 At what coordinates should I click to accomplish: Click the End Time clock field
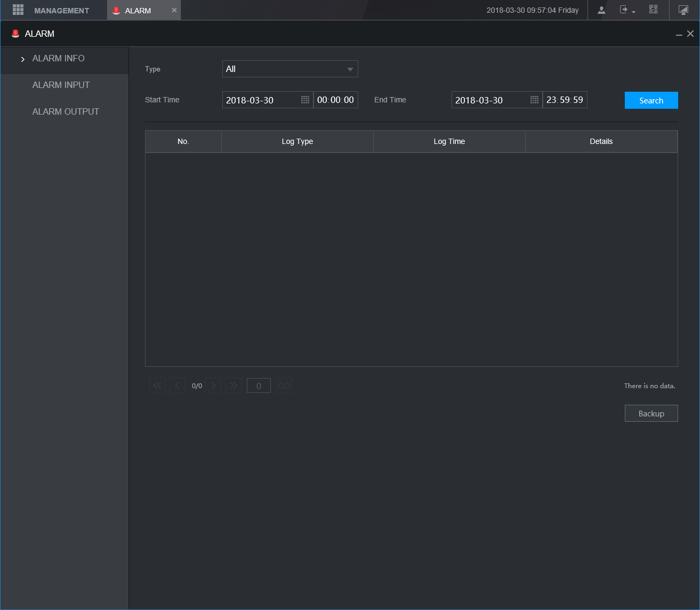pyautogui.click(x=565, y=100)
